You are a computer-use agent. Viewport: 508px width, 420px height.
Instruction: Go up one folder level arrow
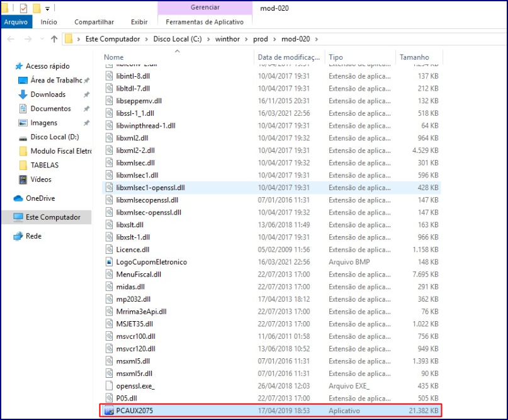[54, 39]
